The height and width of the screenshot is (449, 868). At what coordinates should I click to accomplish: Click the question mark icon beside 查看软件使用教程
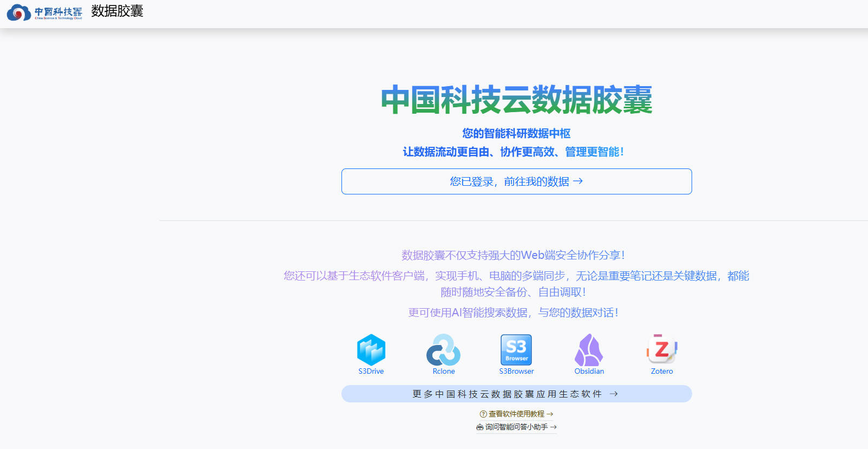tap(483, 414)
